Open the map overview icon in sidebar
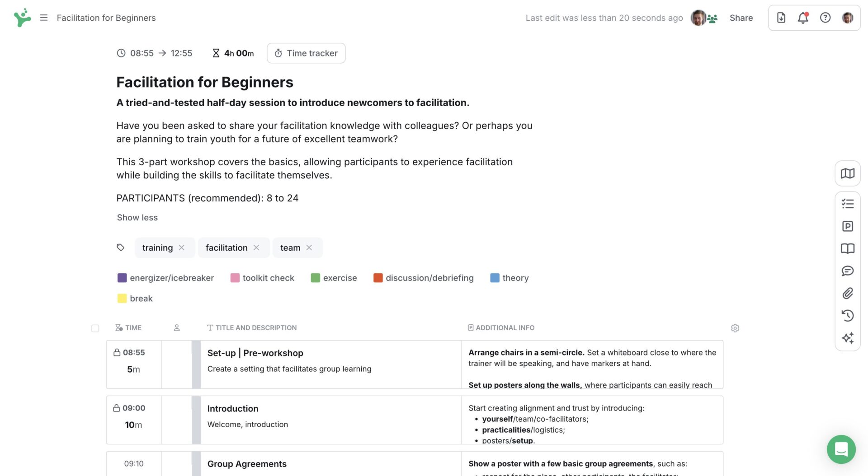Image resolution: width=868 pixels, height=476 pixels. (x=848, y=173)
